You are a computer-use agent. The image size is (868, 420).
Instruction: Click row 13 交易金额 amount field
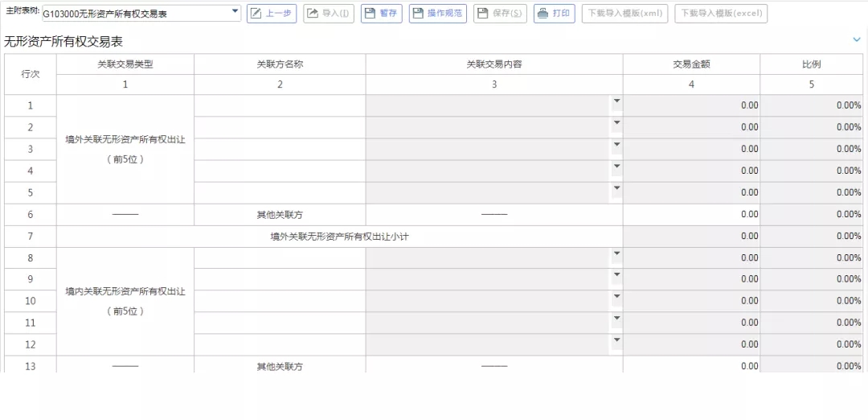coord(691,366)
